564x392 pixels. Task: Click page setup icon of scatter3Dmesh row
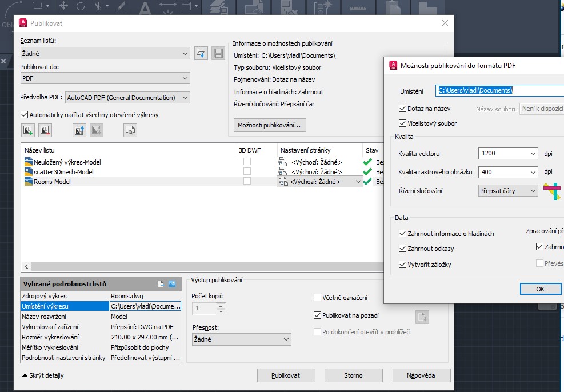coord(282,171)
